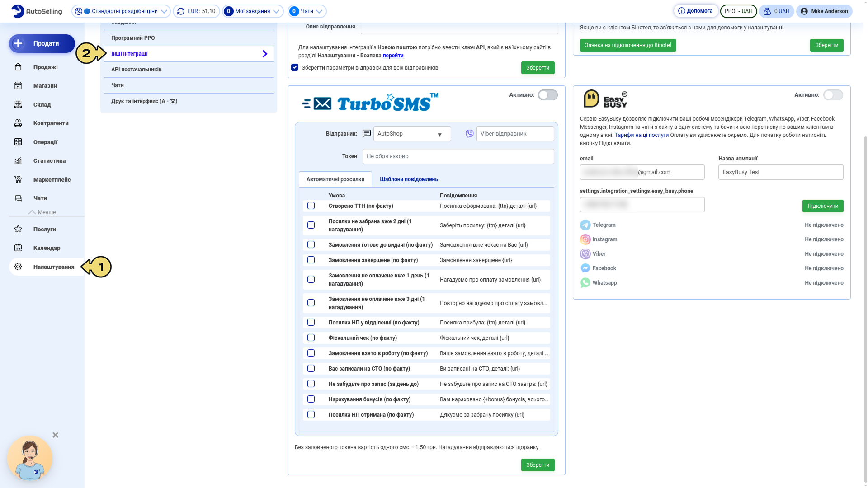Open the Склад warehouse icon

click(18, 105)
